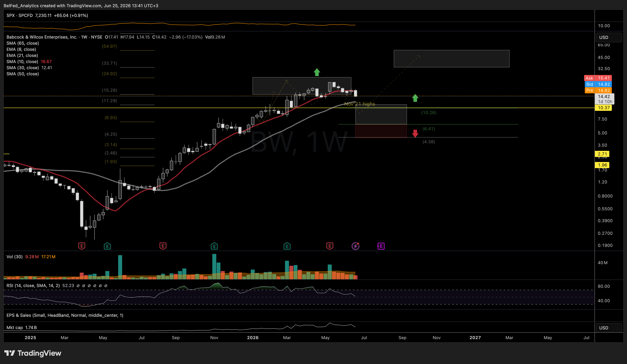Click the (33.71) Fibonacci level label
The width and height of the screenshot is (627, 364).
click(x=109, y=63)
